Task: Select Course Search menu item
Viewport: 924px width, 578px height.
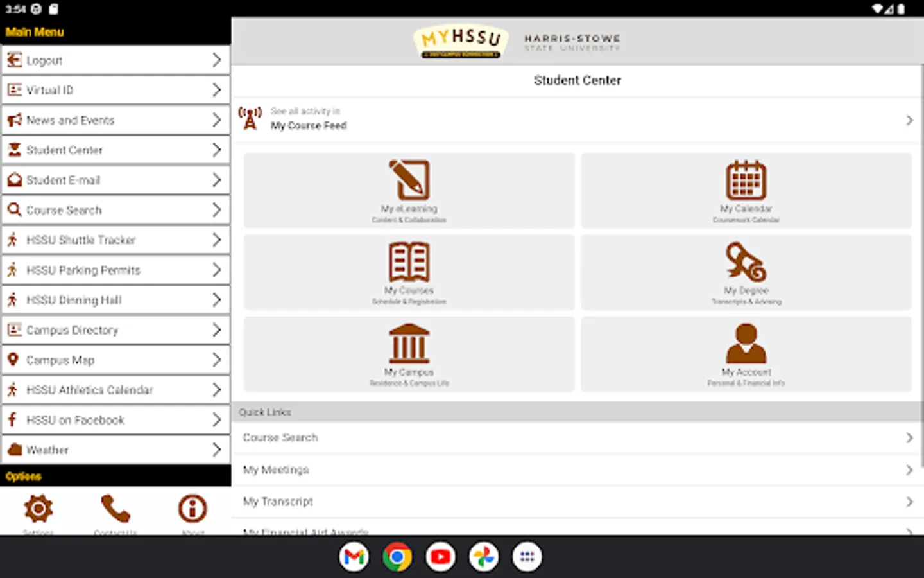Action: click(x=116, y=210)
